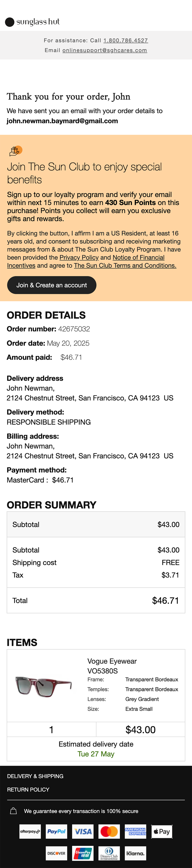
Task: Email onlinesupport@sghcares.com link
Action: pyautogui.click(x=105, y=50)
